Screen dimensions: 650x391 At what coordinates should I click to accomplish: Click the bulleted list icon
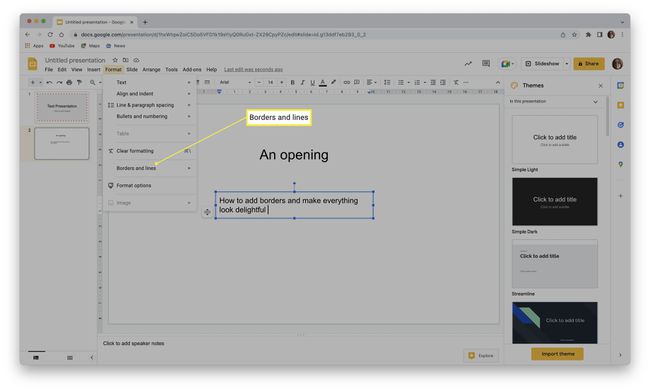point(401,83)
